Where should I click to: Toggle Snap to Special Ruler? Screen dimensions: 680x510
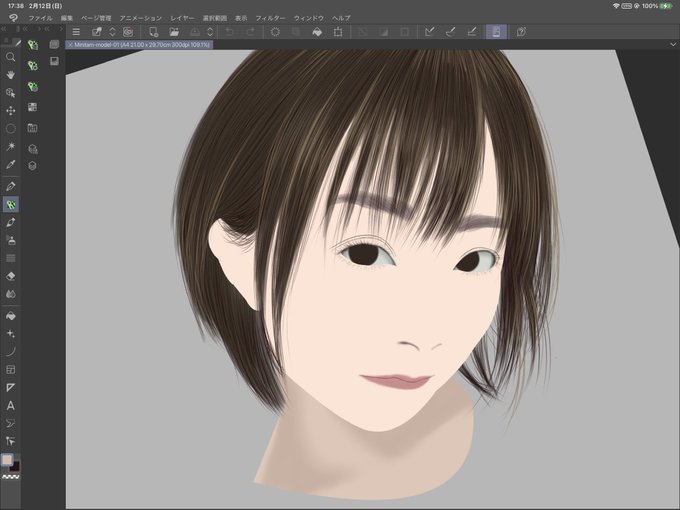click(450, 32)
